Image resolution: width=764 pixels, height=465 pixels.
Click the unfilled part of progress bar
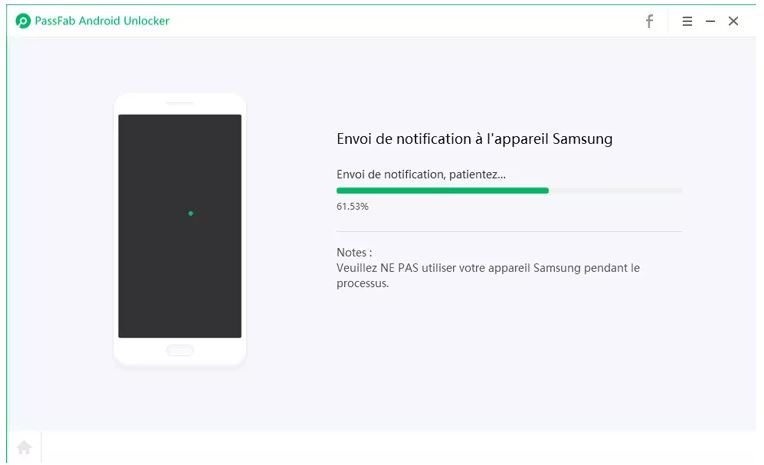click(616, 191)
